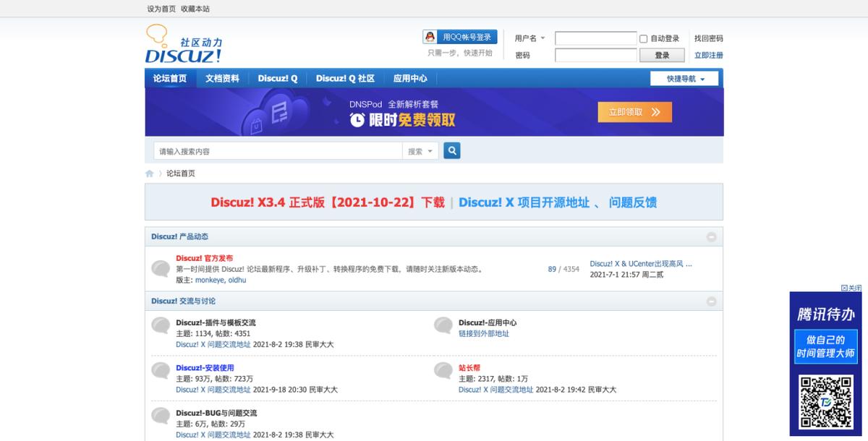Open the 文档资料 nav tab
868x441 pixels.
pyautogui.click(x=222, y=79)
